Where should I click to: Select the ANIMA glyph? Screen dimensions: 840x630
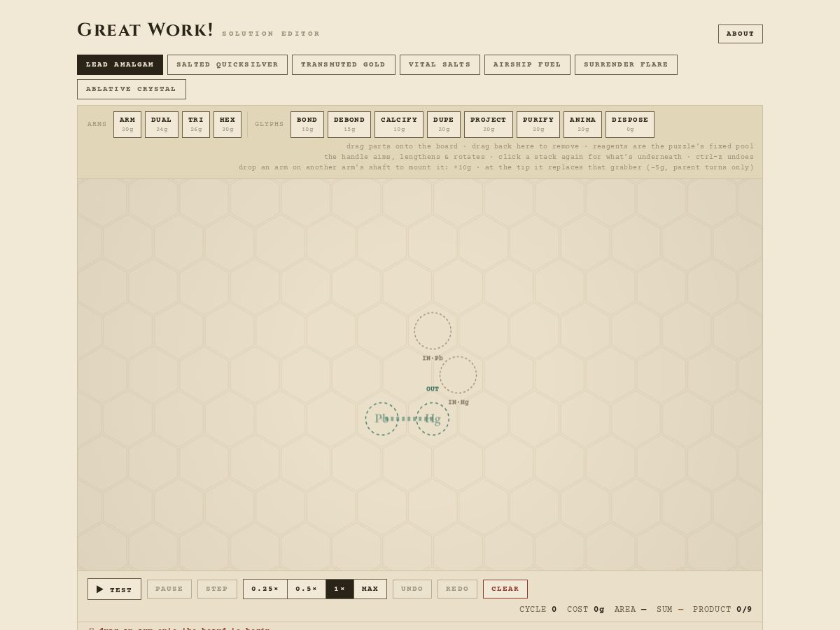pos(582,124)
